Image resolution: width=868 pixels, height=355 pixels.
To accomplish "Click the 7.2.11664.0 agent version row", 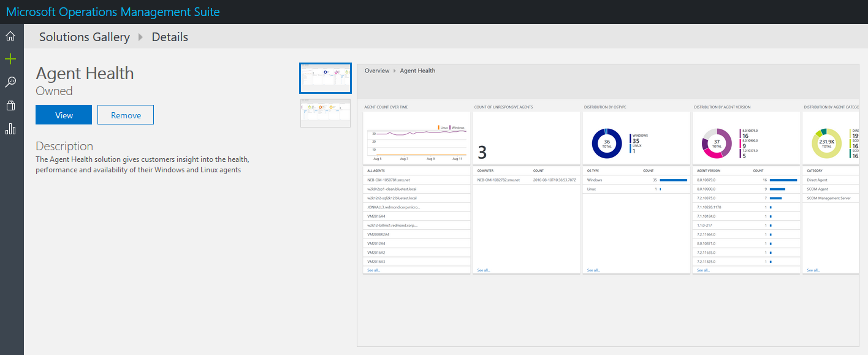I will [747, 234].
